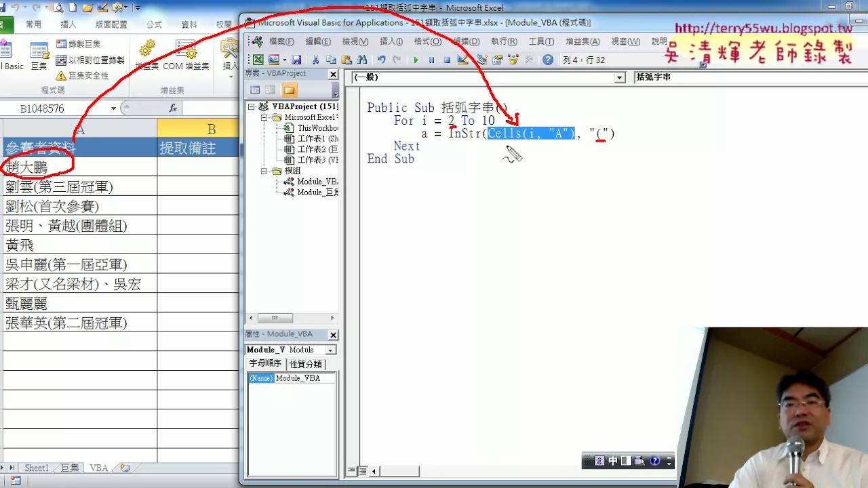Click the View Microsoft Excel icon in VBA toolbar

[258, 60]
